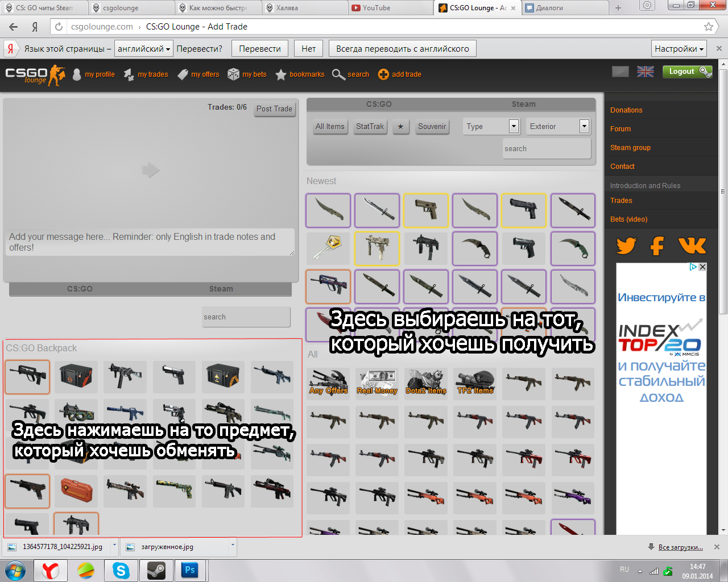Switch to the YouTube browser tab
The image size is (728, 582).
(390, 8)
